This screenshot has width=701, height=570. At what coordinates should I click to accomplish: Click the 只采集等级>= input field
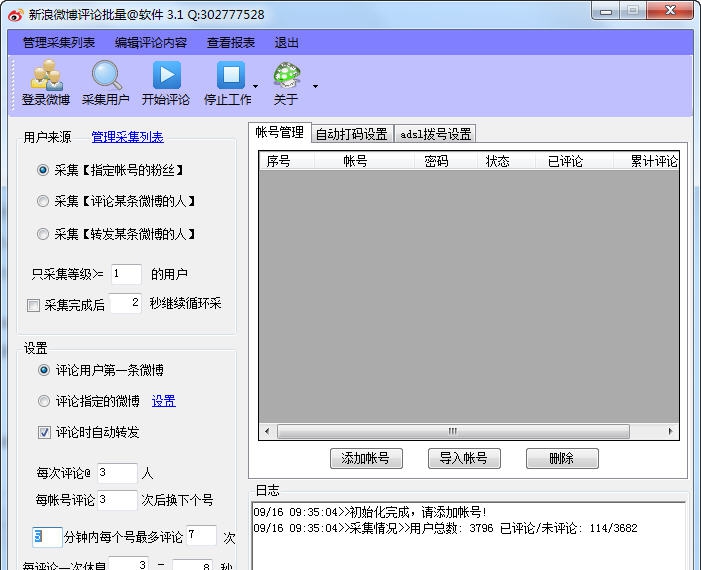click(x=126, y=274)
